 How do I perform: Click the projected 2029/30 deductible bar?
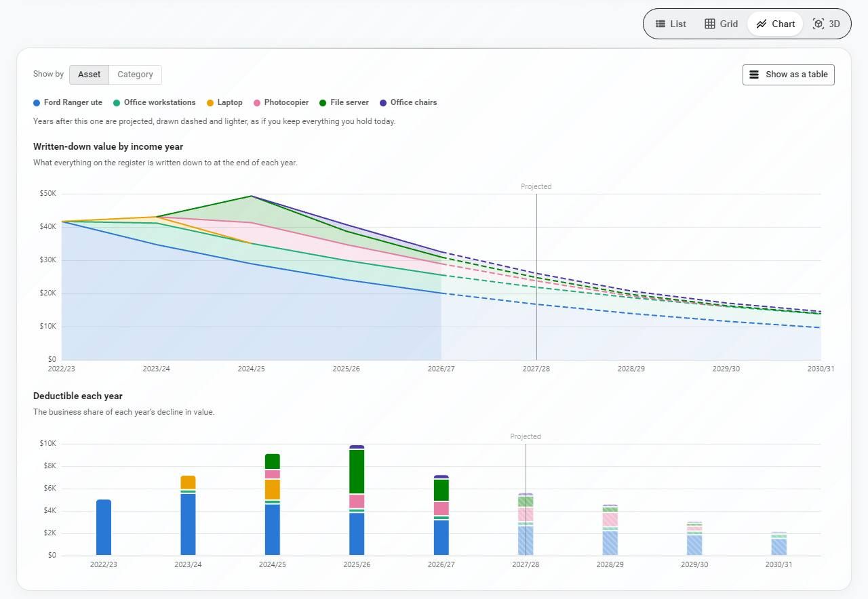coord(694,539)
